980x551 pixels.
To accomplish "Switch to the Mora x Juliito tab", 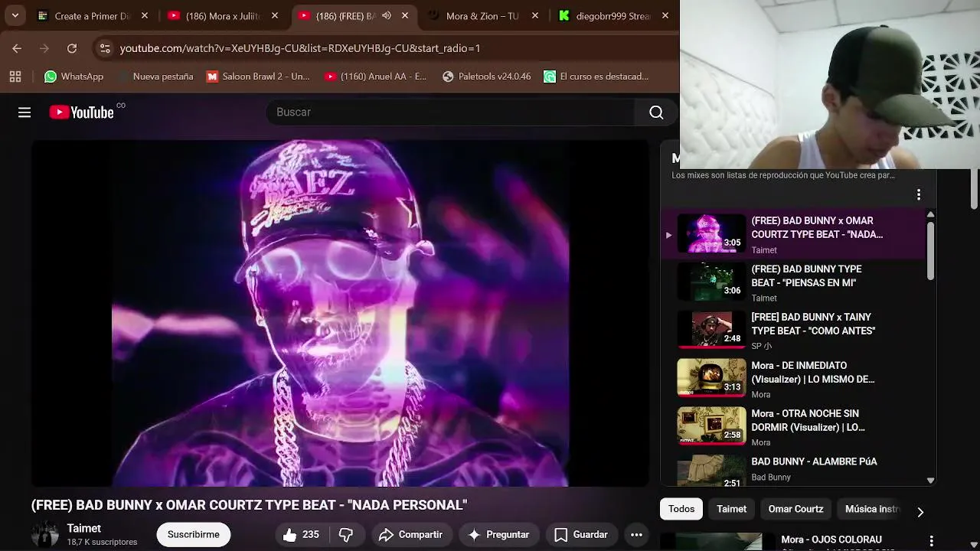I will click(x=222, y=15).
